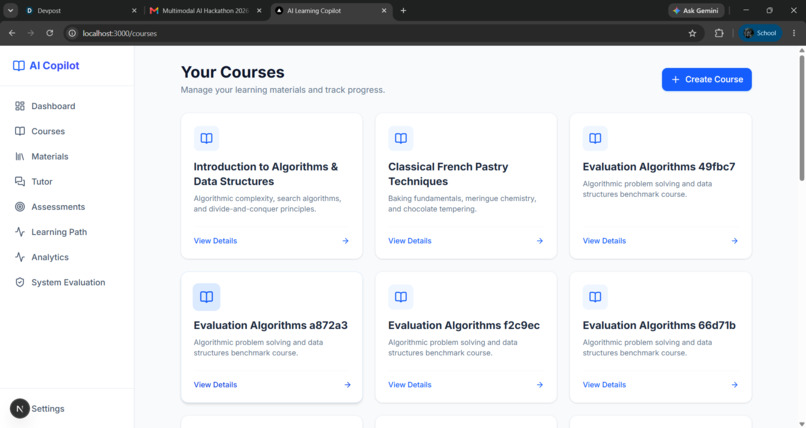View Details for Evaluation Algorithms 66d71b
Viewport: 806px width, 428px height.
(x=604, y=384)
